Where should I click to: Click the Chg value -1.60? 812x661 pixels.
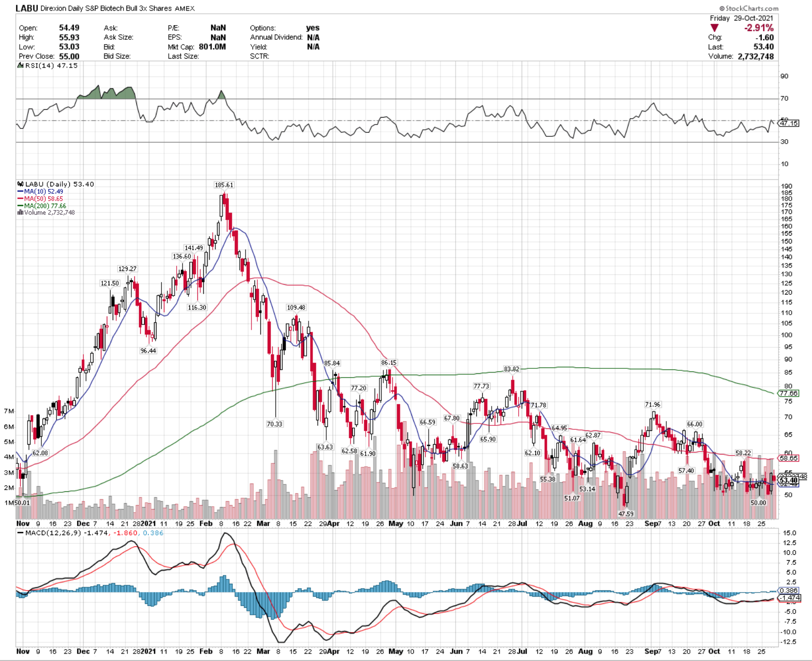coord(765,37)
